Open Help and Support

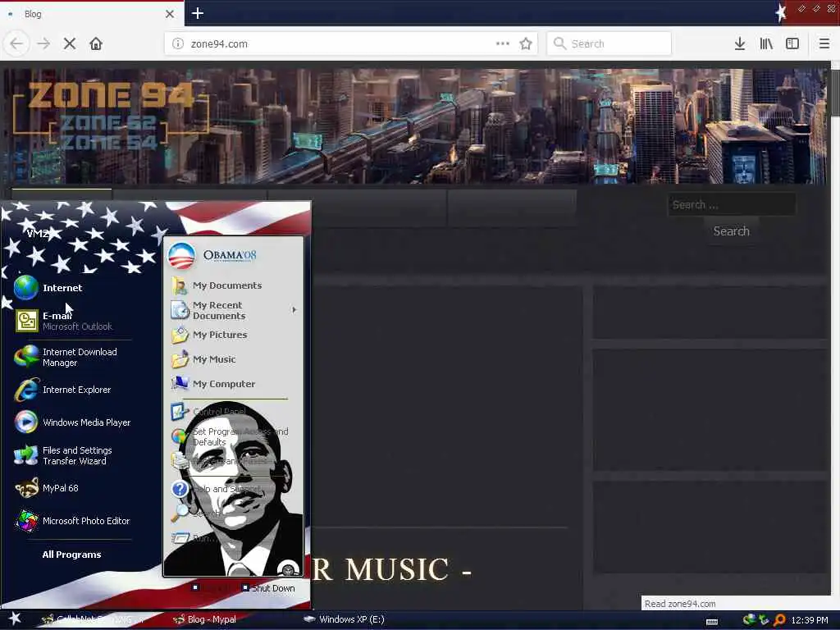click(216, 489)
